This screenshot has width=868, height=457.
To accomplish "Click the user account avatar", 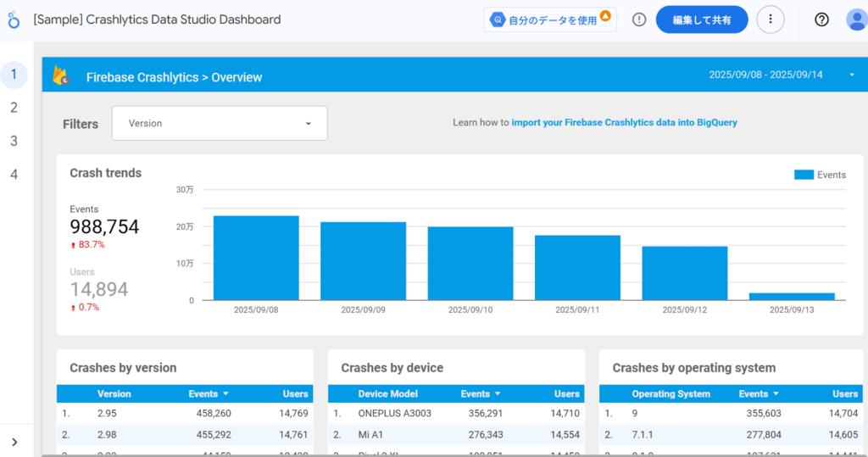I will (855, 20).
